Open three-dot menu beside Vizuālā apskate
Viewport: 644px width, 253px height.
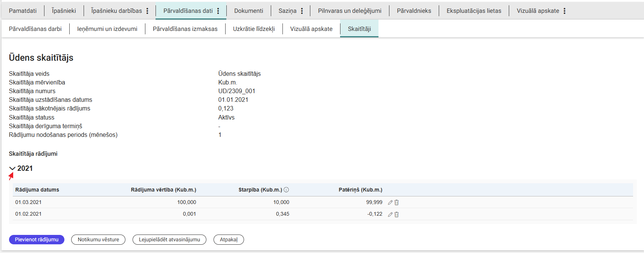[x=564, y=11]
